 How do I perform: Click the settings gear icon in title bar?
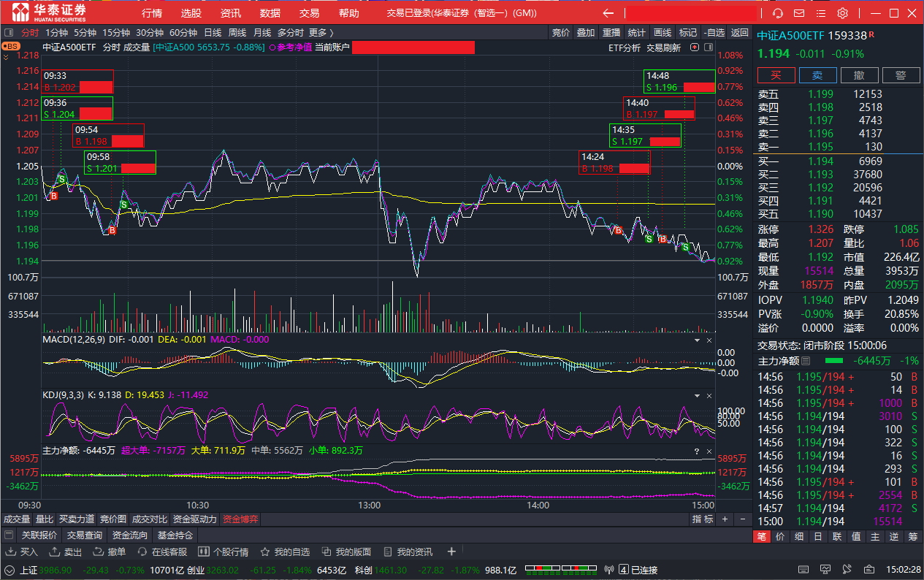click(842, 13)
